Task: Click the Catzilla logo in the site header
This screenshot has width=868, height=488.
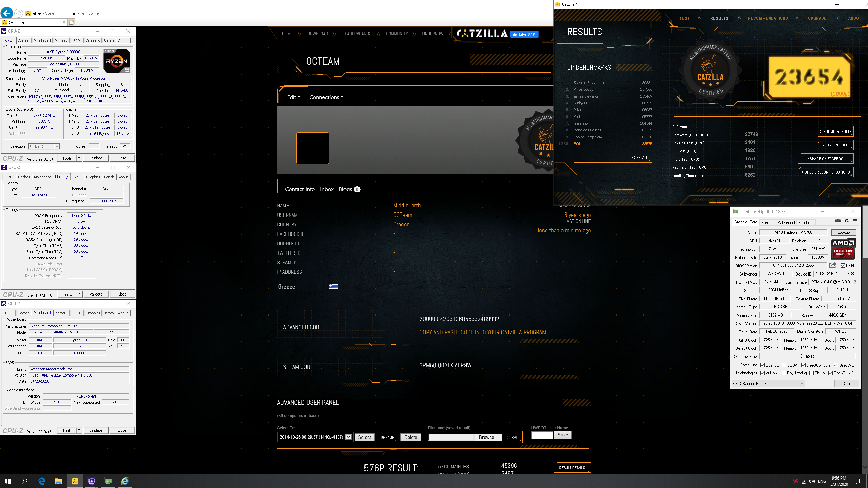Action: click(x=482, y=34)
